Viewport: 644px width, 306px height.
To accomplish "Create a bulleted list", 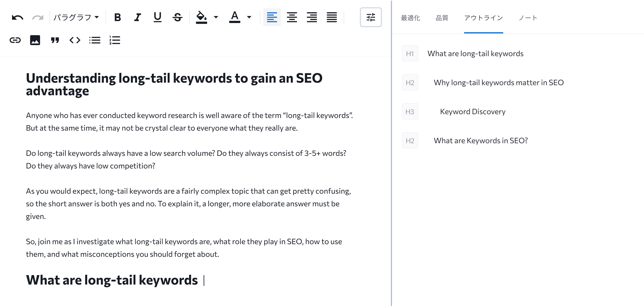I will click(95, 40).
